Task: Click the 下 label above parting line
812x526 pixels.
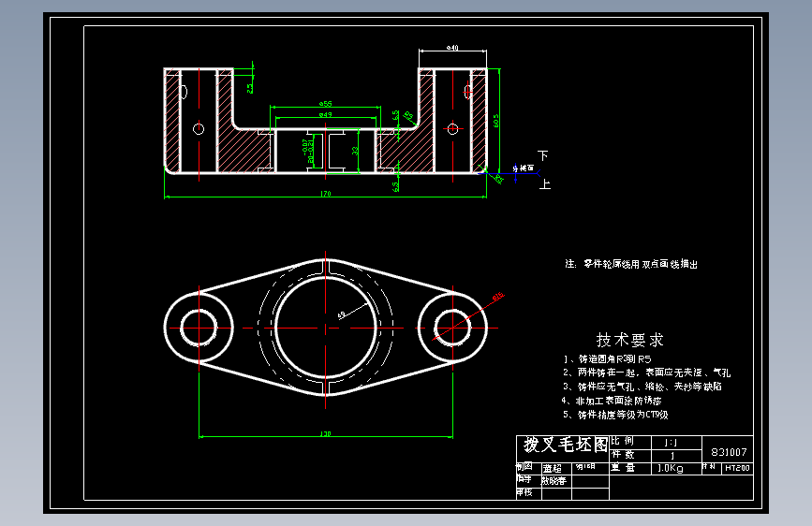Action: click(542, 155)
